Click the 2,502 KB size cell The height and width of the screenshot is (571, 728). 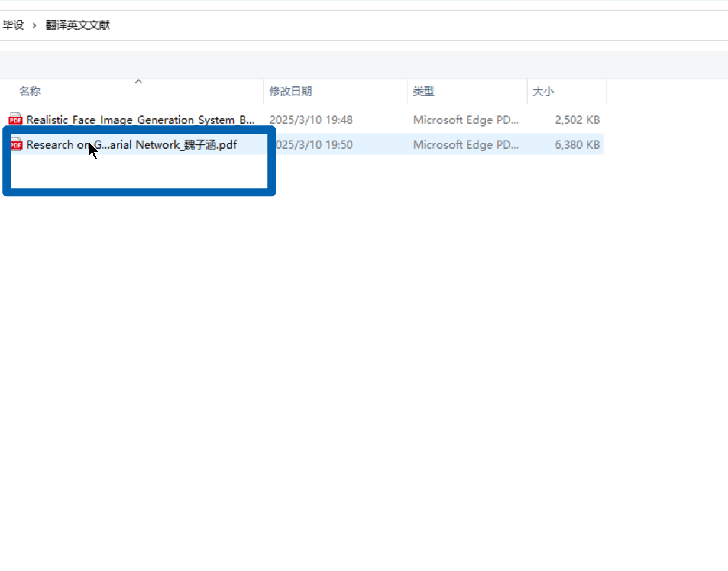tap(578, 120)
